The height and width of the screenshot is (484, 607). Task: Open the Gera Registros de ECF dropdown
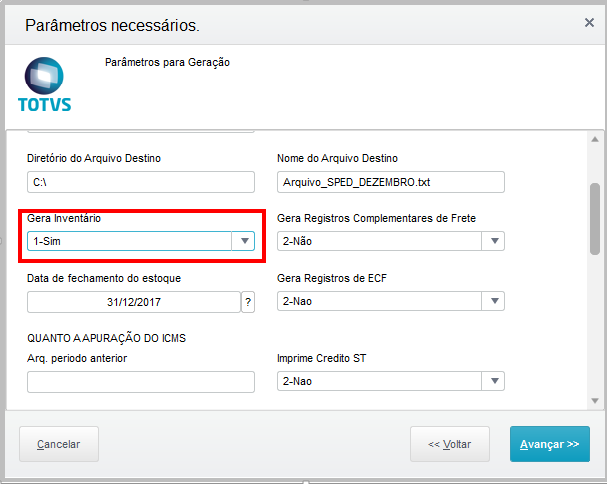point(493,301)
